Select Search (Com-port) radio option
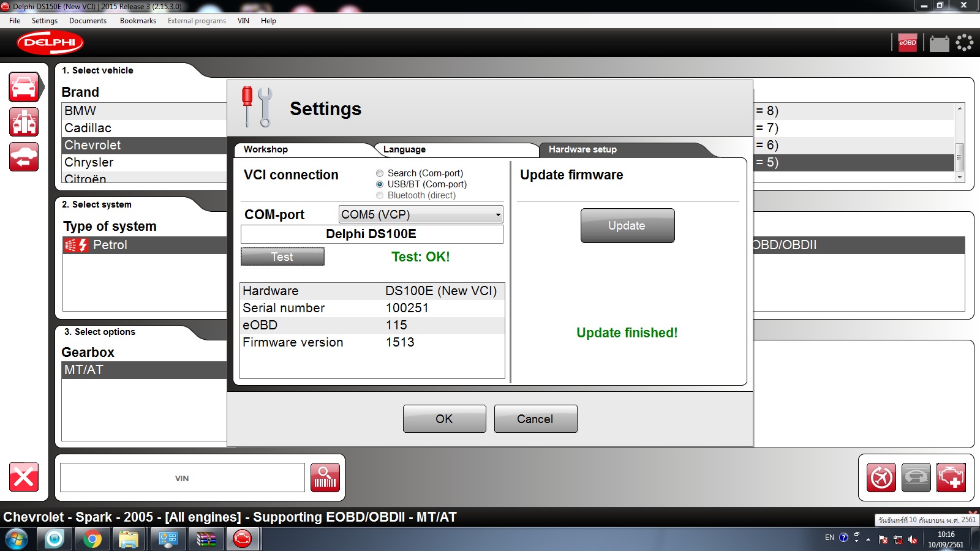 [x=380, y=173]
